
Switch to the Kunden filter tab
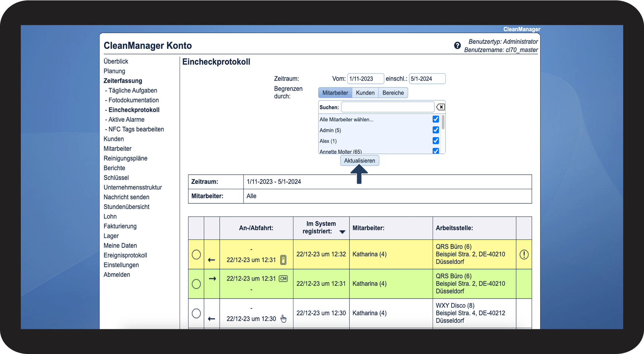coord(365,93)
